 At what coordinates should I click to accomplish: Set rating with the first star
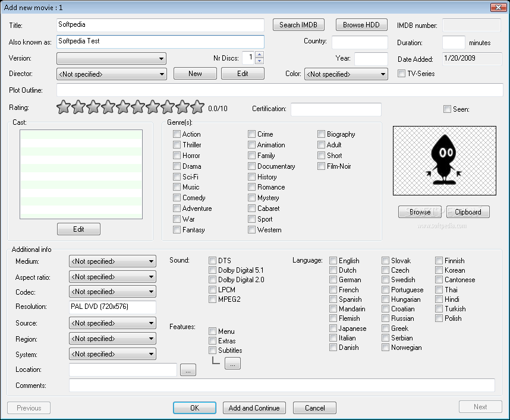[x=64, y=107]
